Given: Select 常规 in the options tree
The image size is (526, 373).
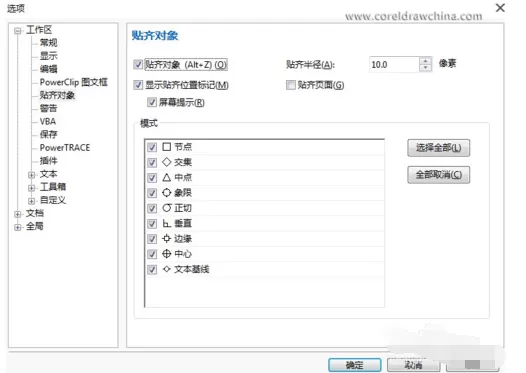Looking at the screenshot, I should [49, 43].
